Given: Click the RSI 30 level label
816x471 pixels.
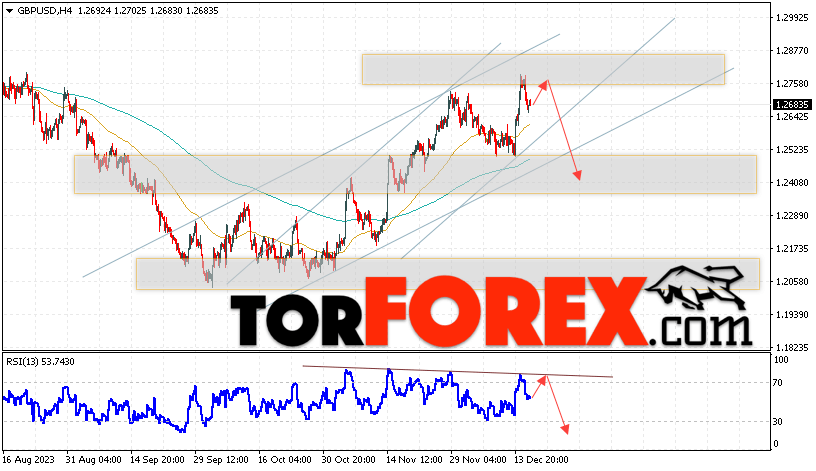Looking at the screenshot, I should [x=777, y=422].
